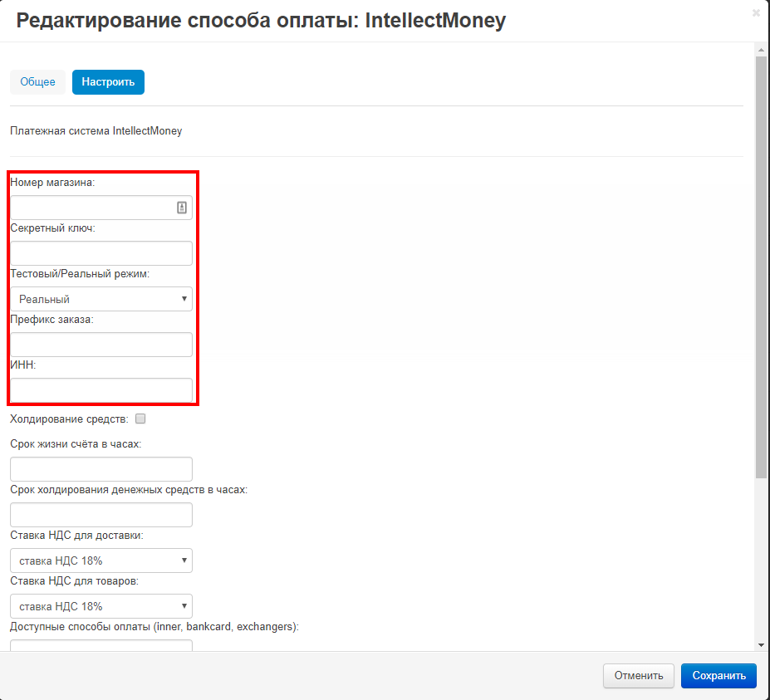Focus the Номер магазина input field
770x700 pixels.
[x=101, y=208]
